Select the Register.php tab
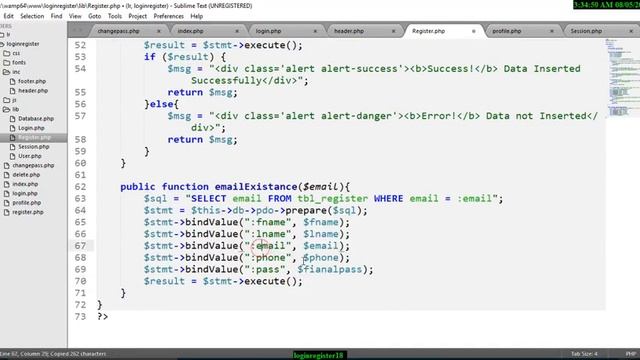The height and width of the screenshot is (360, 640). coord(428,31)
